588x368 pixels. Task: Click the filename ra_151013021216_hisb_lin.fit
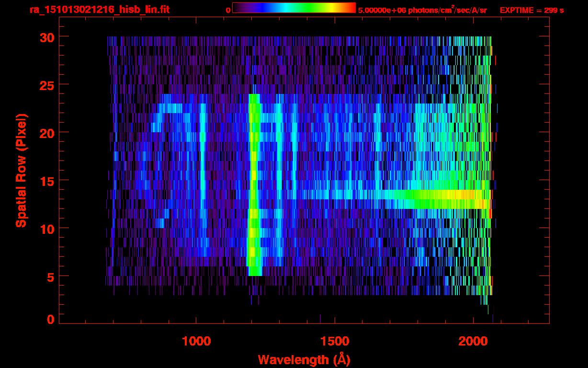click(99, 10)
